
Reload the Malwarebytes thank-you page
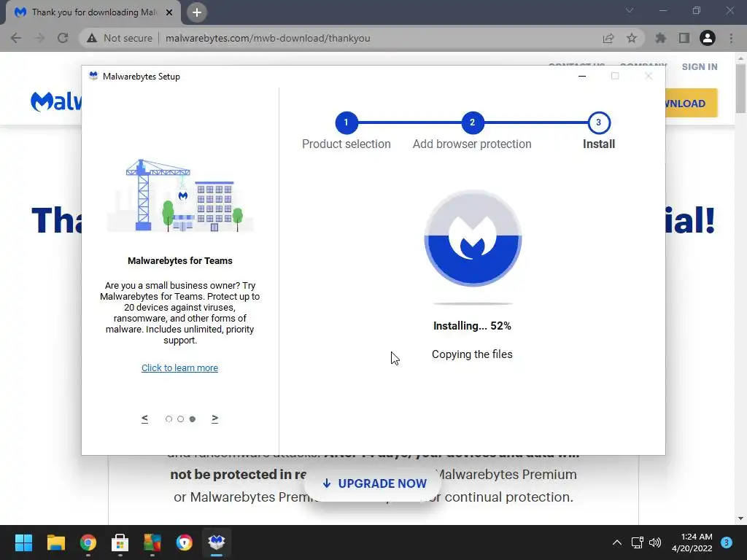(63, 38)
